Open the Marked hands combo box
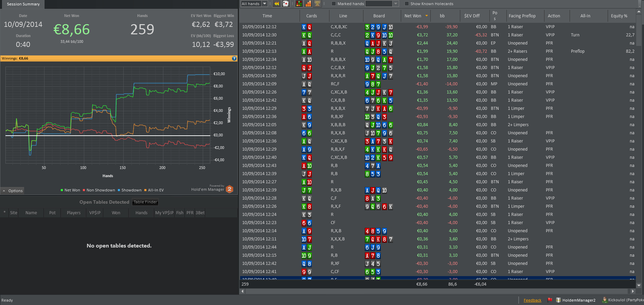 pyautogui.click(x=382, y=4)
